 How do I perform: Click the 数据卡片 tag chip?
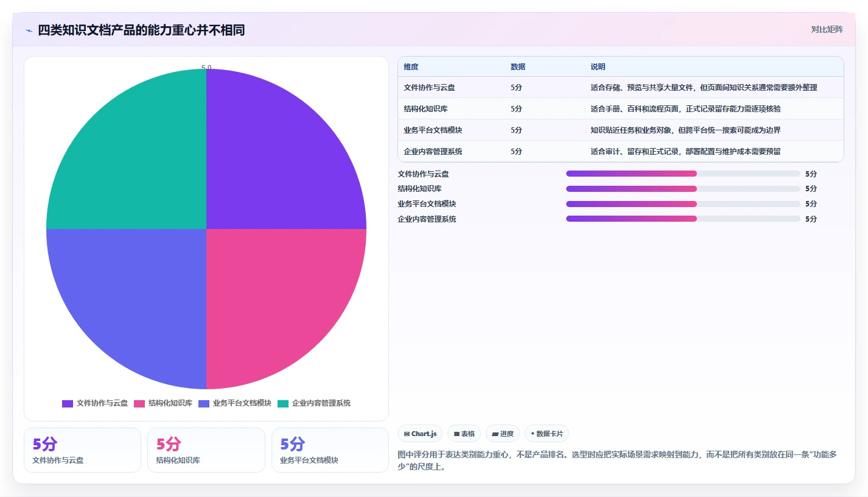pos(547,434)
